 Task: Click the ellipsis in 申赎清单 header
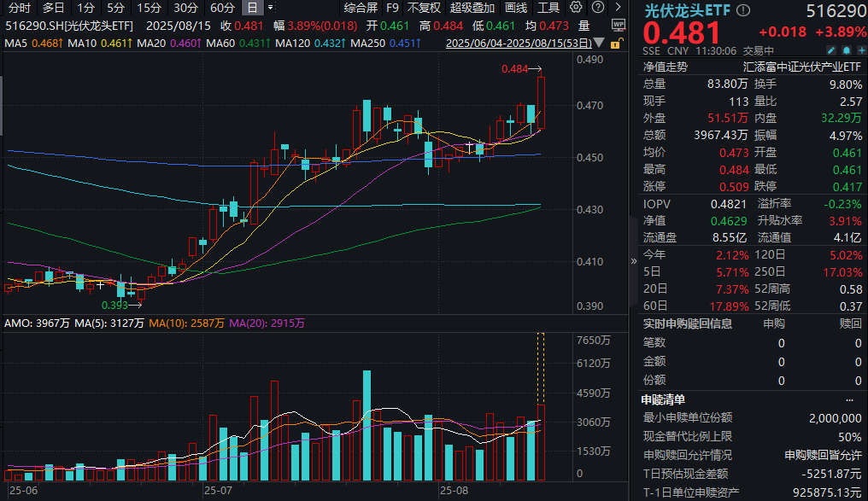[x=848, y=399]
